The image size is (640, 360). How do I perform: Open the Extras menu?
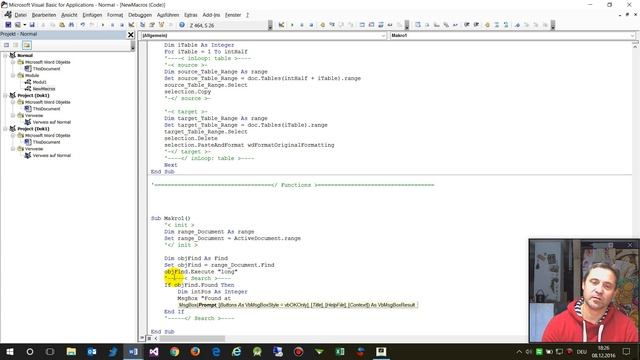pyautogui.click(x=191, y=15)
